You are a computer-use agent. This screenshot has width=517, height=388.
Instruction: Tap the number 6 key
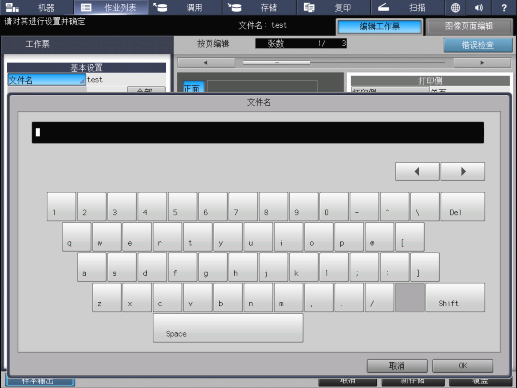click(213, 206)
